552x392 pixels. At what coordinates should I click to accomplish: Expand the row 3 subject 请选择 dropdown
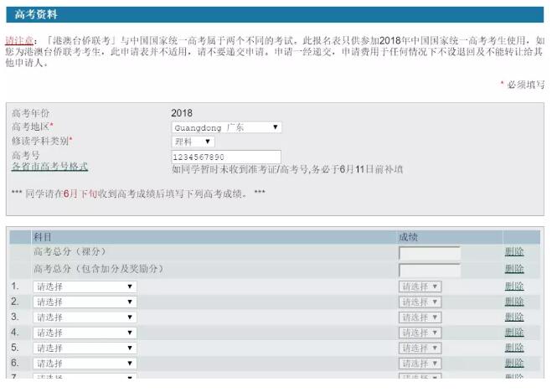point(85,317)
